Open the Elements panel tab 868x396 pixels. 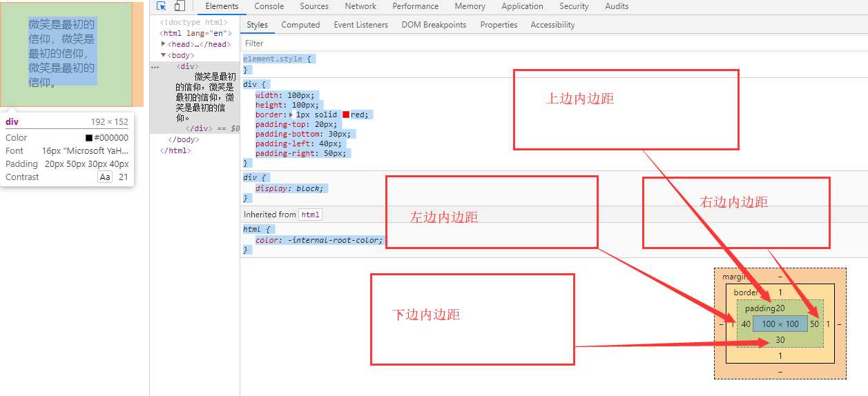(x=222, y=6)
